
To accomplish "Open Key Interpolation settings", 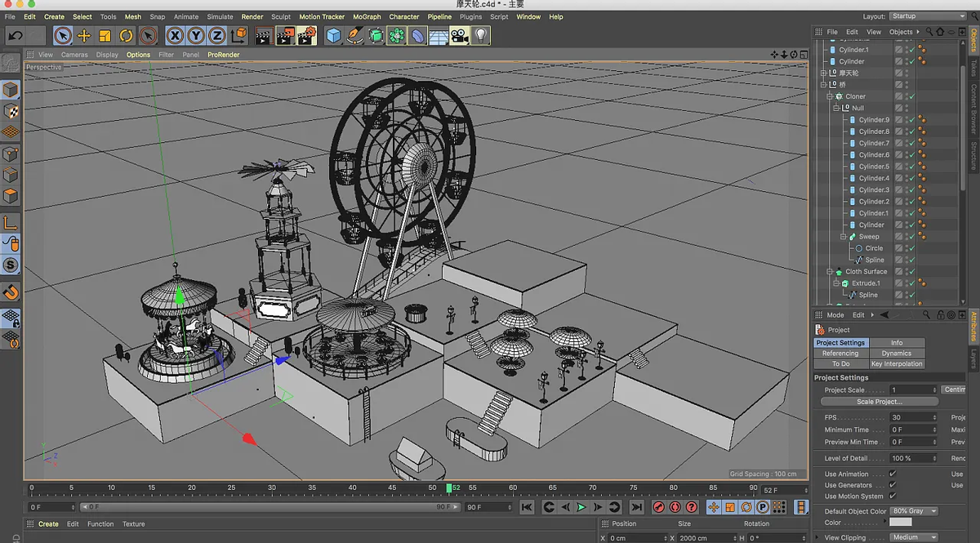I will click(897, 364).
